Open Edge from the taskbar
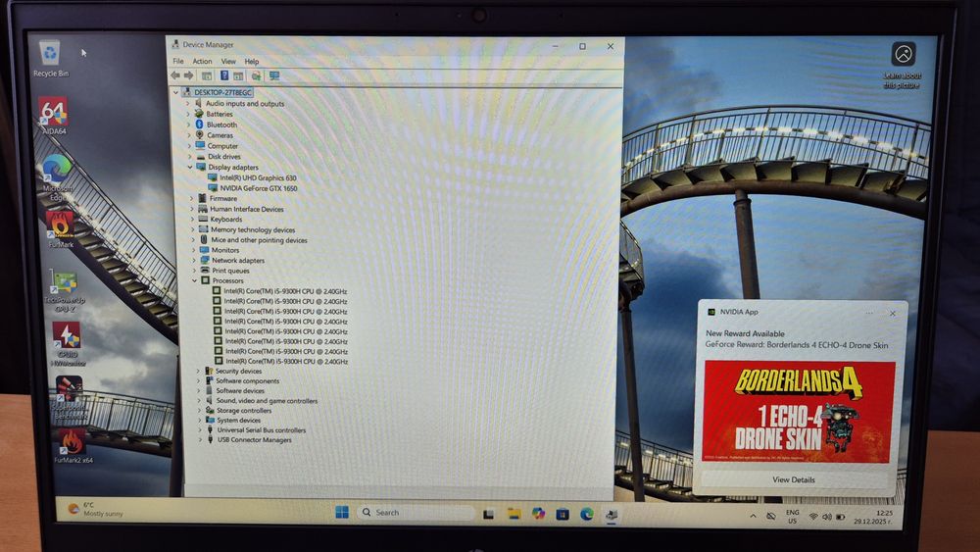Image resolution: width=980 pixels, height=552 pixels. click(x=586, y=515)
